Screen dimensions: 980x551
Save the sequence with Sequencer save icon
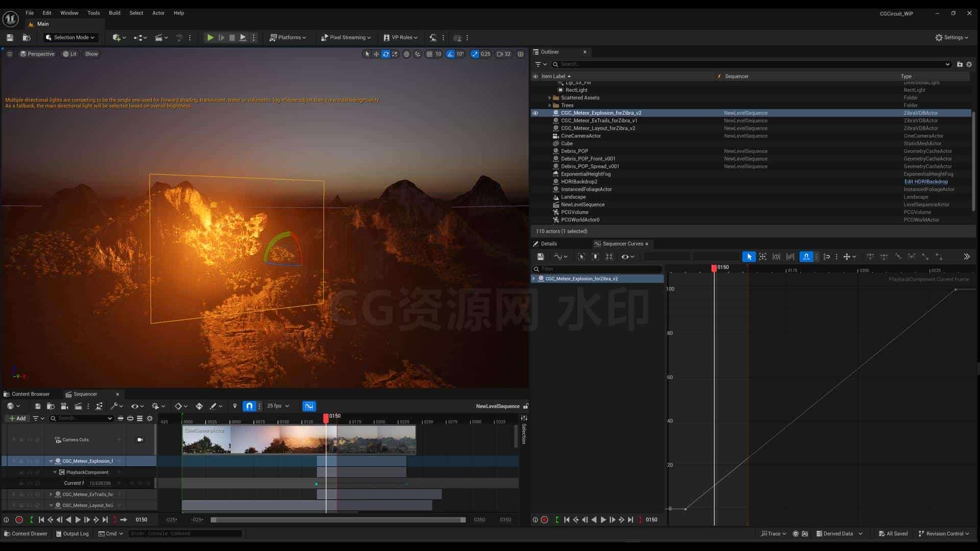tap(38, 406)
